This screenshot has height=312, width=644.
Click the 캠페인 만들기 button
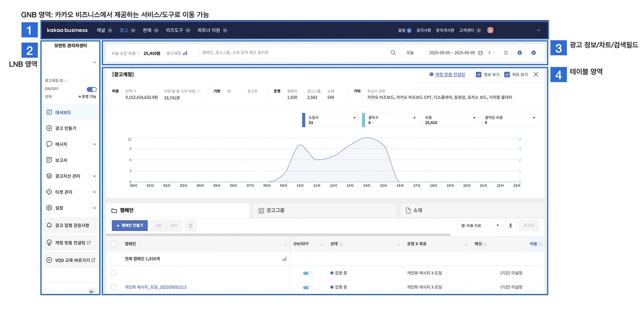129,225
